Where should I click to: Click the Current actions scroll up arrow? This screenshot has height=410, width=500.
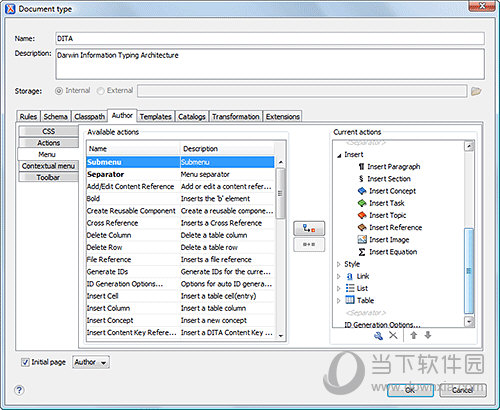469,146
